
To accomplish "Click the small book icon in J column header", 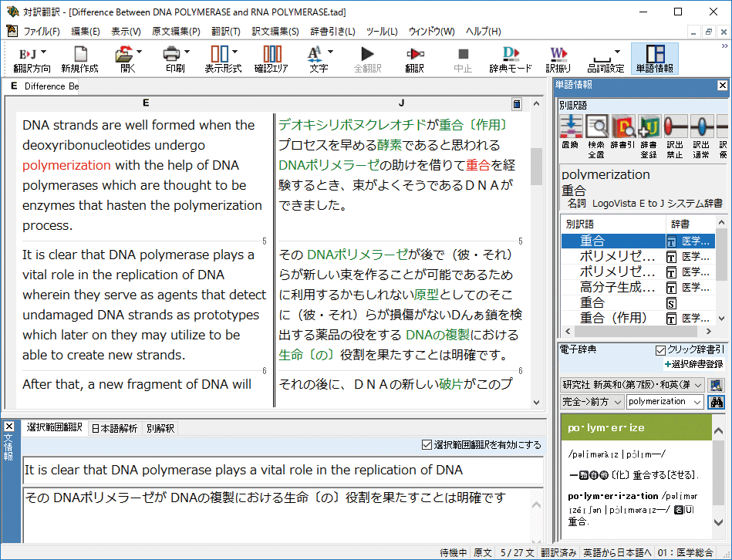I will coord(517,104).
